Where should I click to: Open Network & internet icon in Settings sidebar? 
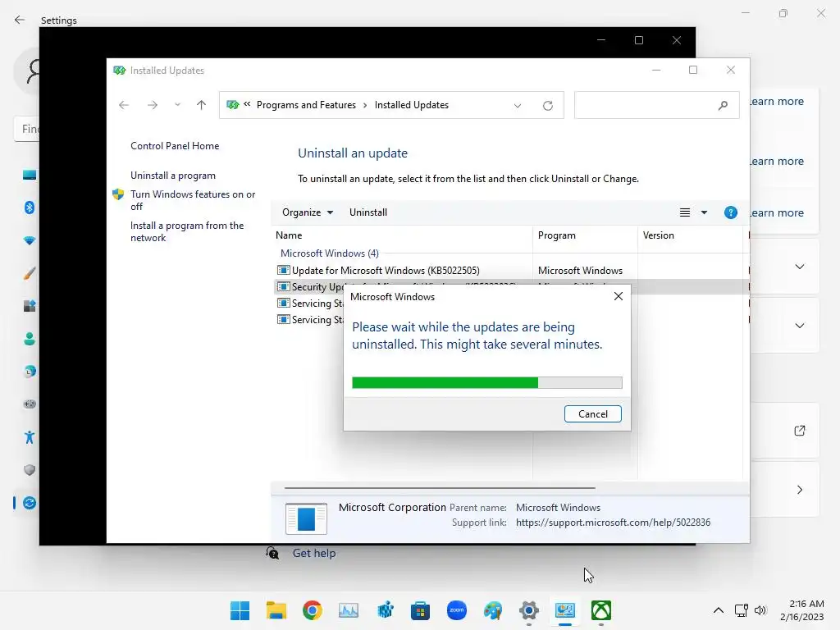click(x=30, y=240)
